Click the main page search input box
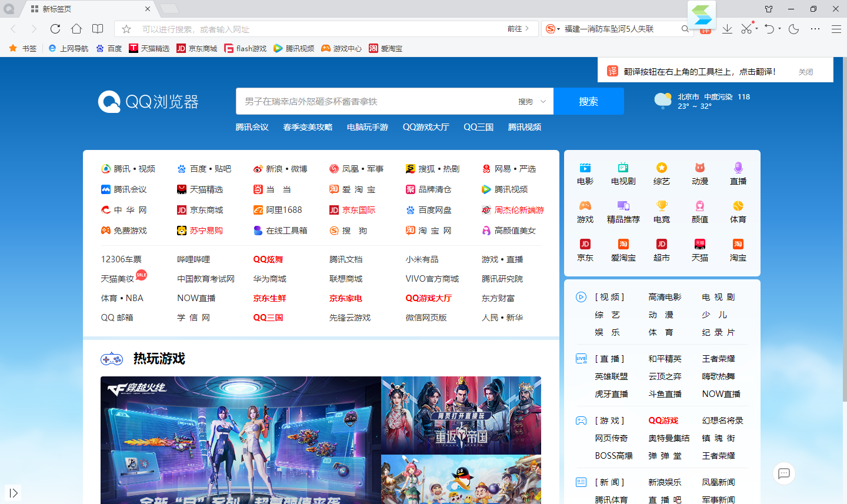This screenshot has width=847, height=504. 376,102
